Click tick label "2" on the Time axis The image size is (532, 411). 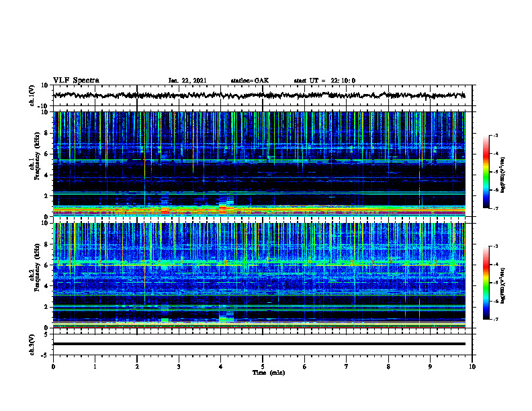[x=137, y=367]
